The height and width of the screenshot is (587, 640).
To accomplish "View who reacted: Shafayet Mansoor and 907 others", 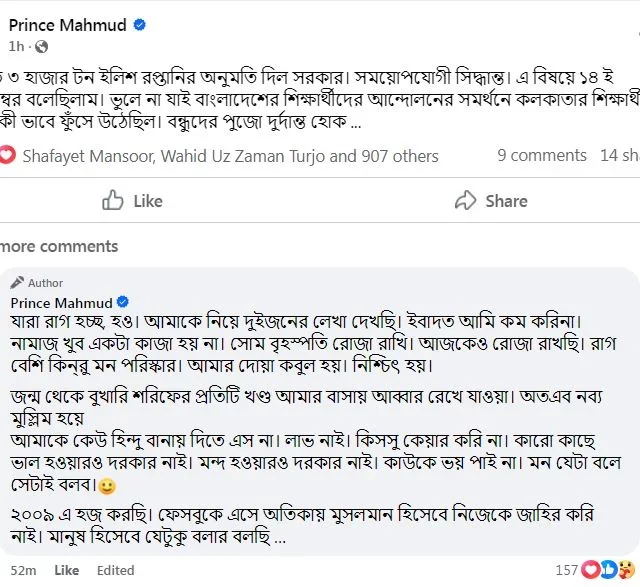I will point(230,156).
